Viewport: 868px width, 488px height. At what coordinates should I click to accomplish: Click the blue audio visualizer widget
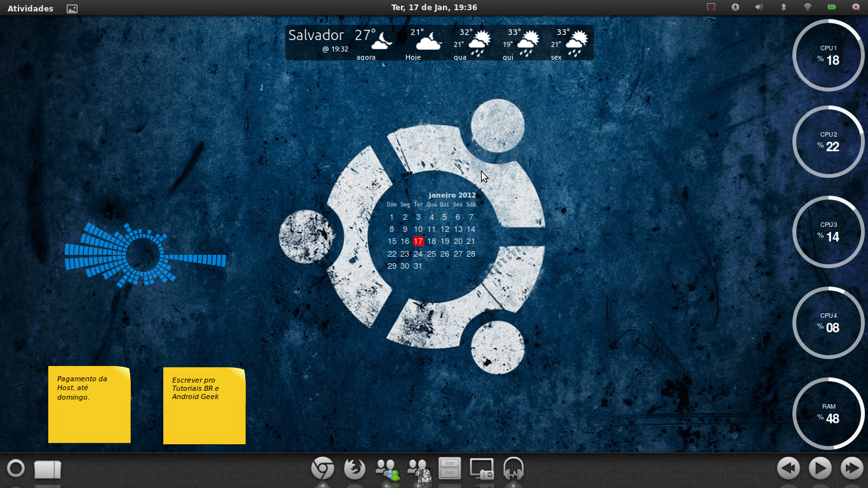146,254
